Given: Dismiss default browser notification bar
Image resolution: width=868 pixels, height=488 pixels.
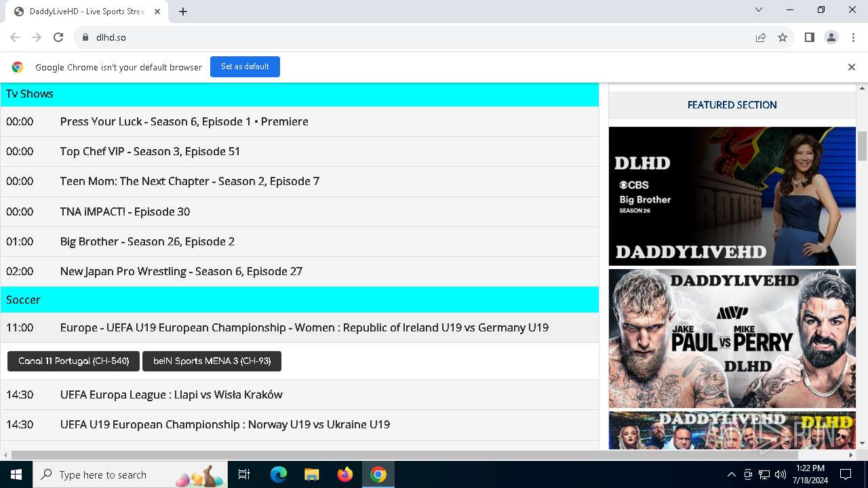Looking at the screenshot, I should [852, 67].
